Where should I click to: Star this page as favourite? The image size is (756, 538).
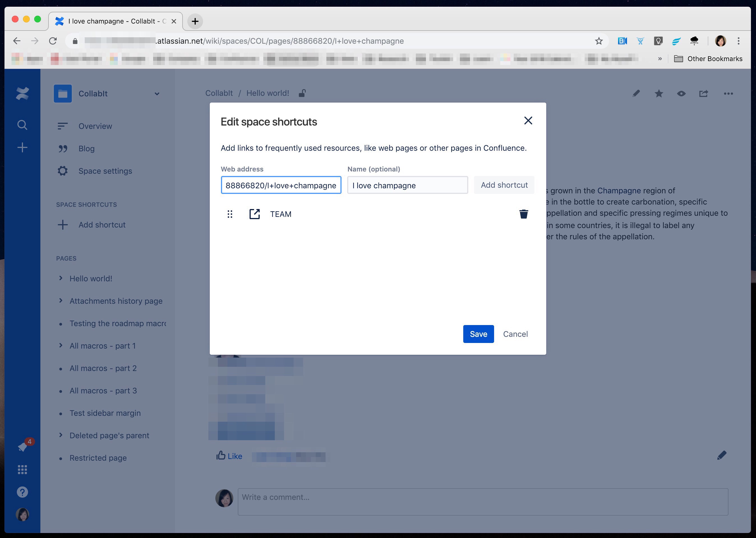click(x=659, y=93)
